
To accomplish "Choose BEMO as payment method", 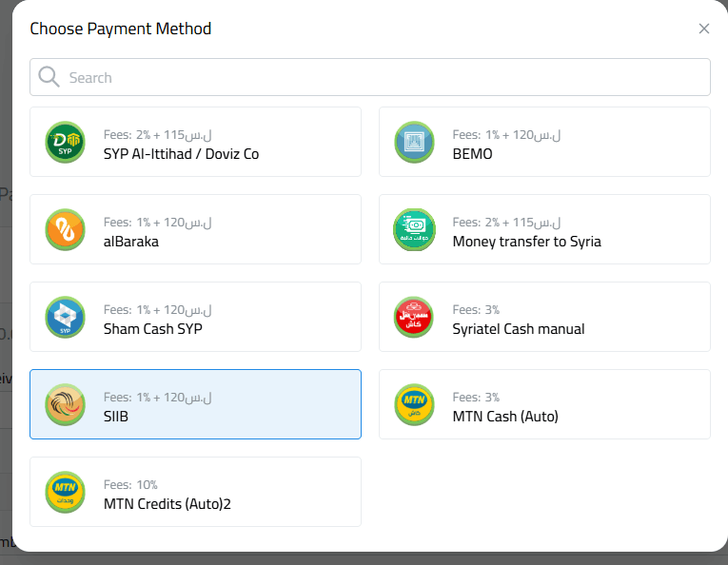I will coord(544,142).
